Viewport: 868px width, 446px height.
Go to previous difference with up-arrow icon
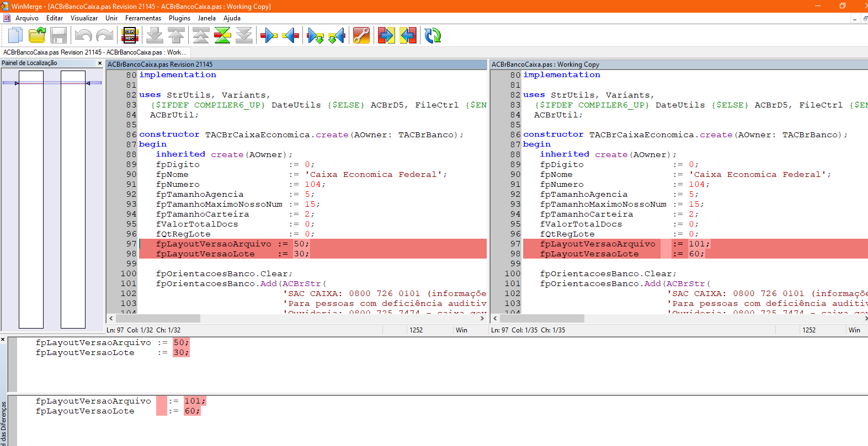click(x=176, y=36)
